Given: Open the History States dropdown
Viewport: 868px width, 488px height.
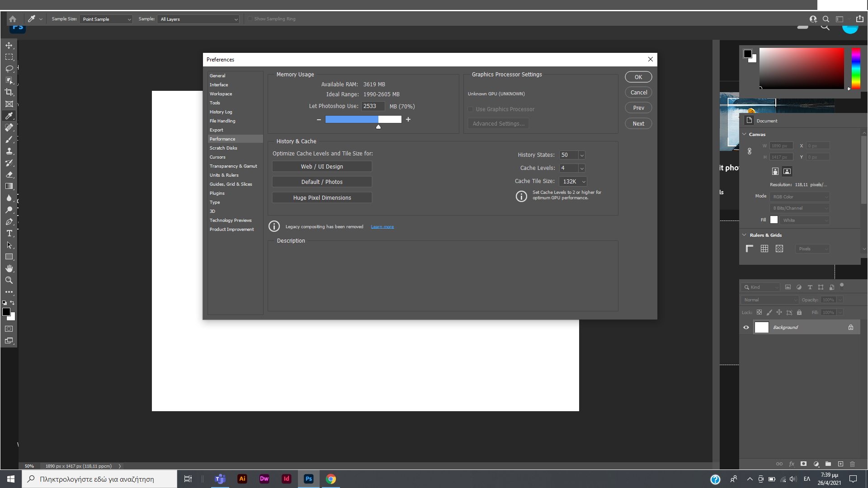Looking at the screenshot, I should (582, 155).
